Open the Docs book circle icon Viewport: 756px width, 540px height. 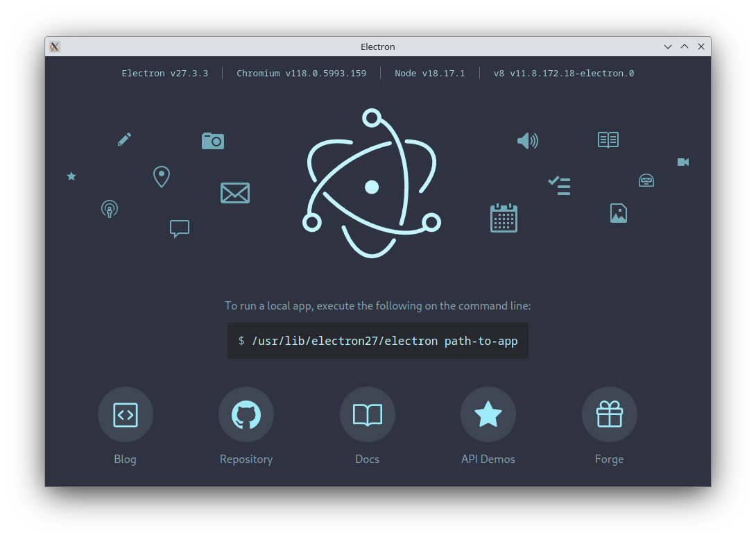tap(368, 414)
